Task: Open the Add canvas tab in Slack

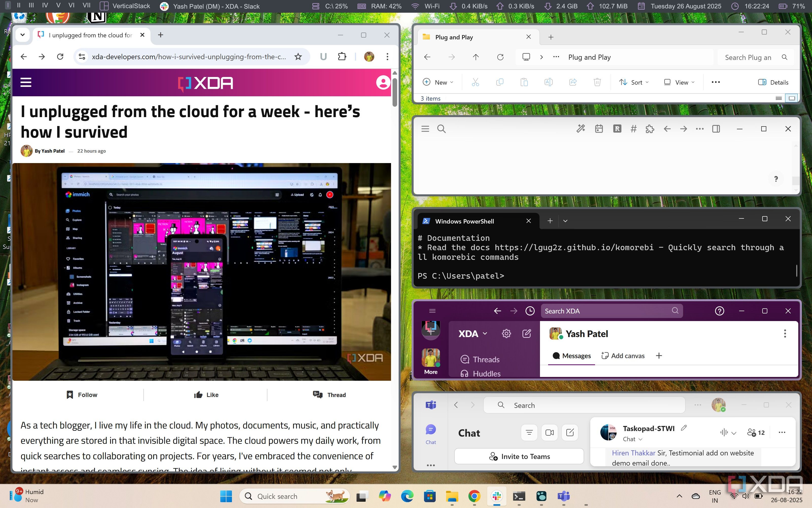Action: (623, 356)
